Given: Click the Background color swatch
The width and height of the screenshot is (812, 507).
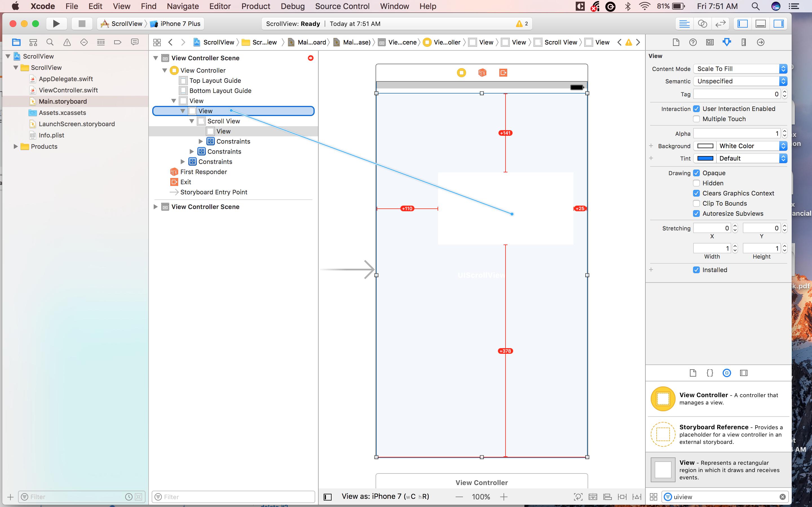Looking at the screenshot, I should point(705,146).
